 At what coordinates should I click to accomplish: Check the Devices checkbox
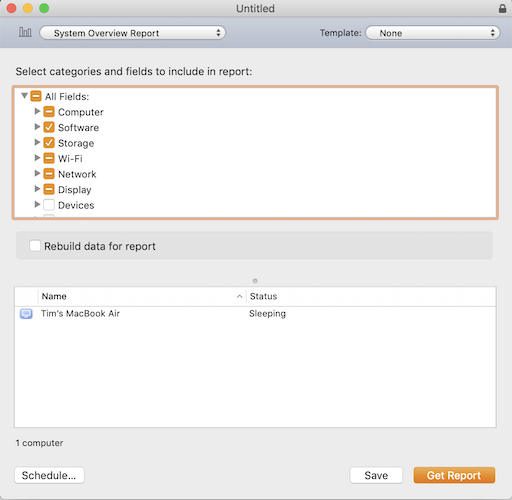(49, 205)
